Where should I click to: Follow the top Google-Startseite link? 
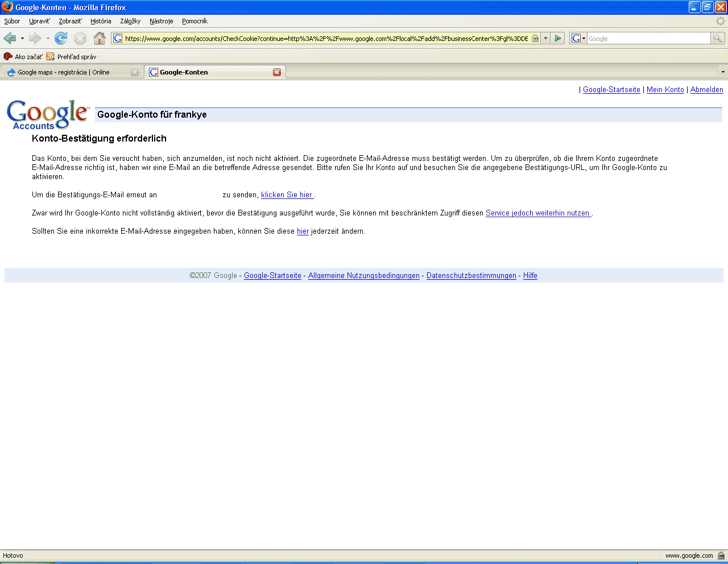tap(611, 90)
